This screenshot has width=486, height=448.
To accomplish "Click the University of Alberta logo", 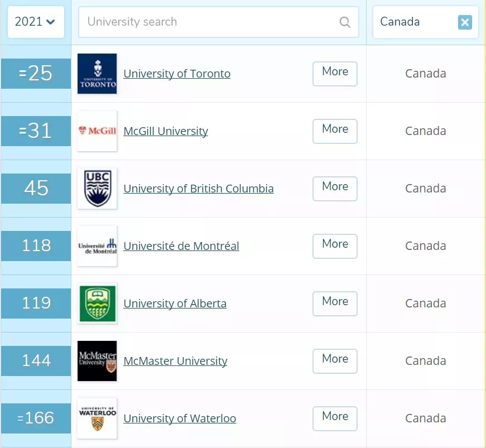I will point(97,304).
